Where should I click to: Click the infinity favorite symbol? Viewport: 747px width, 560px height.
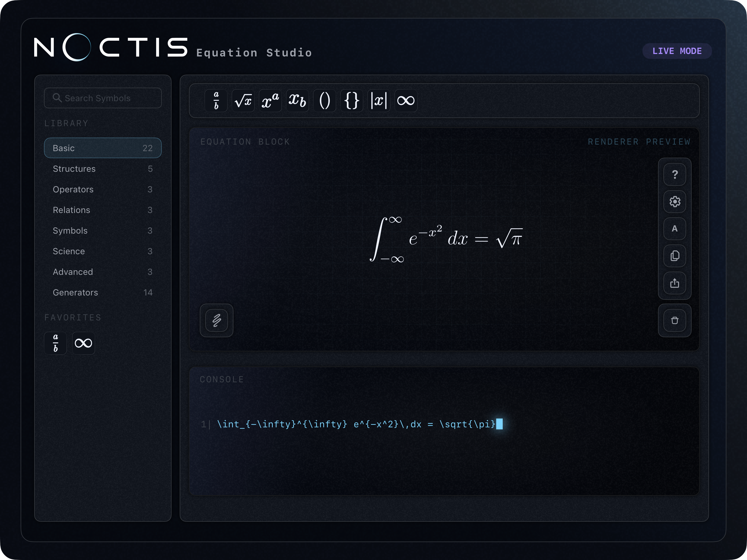tap(83, 343)
